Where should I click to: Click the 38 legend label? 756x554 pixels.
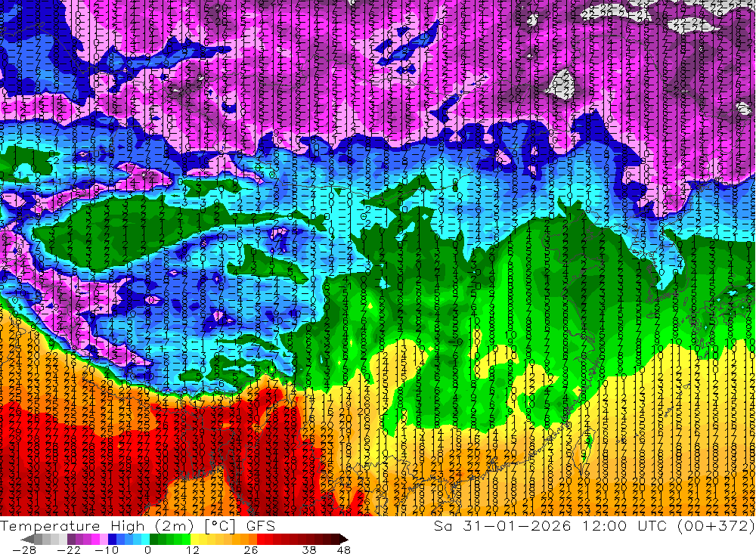309,549
